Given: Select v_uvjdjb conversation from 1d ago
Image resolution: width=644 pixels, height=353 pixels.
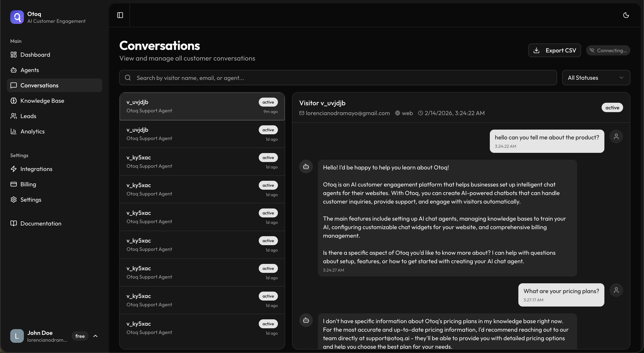Looking at the screenshot, I should [202, 134].
